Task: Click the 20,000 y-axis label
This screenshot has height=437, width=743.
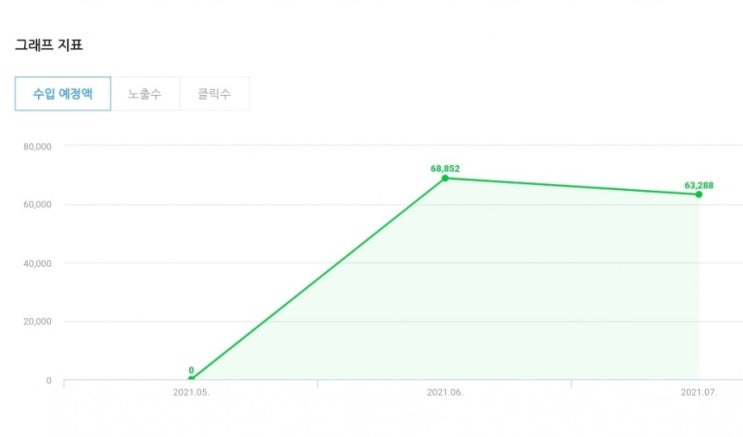Action: point(38,322)
